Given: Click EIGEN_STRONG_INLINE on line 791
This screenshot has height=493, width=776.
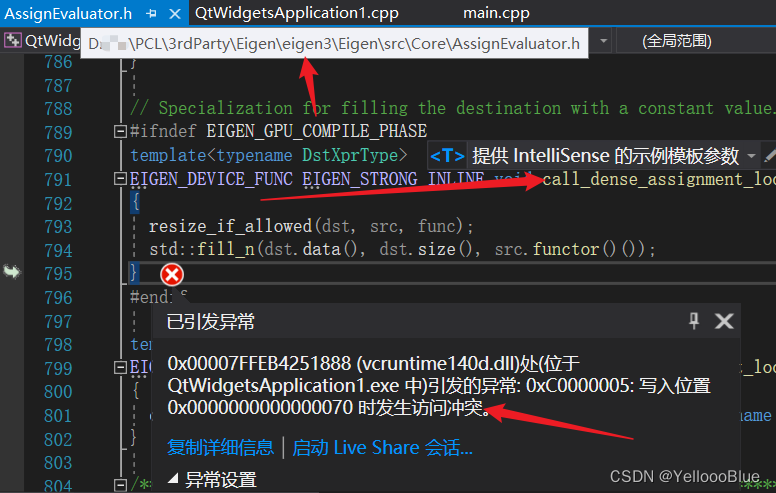Looking at the screenshot, I should (x=393, y=179).
